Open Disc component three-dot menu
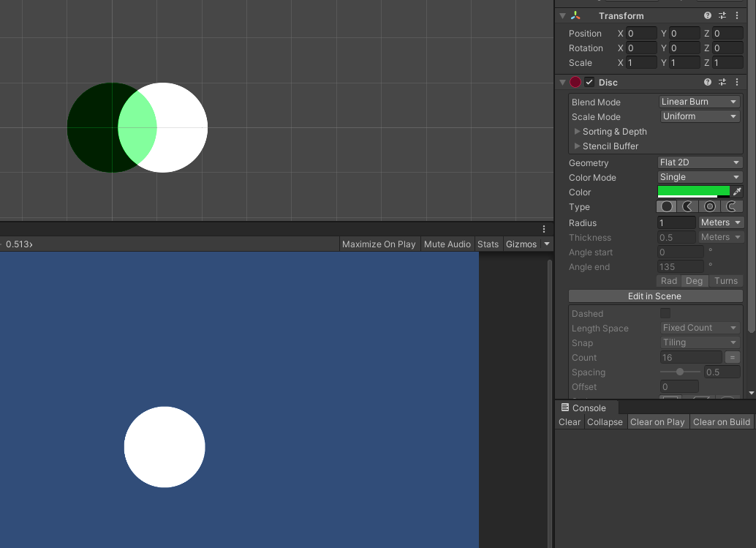The image size is (756, 548). pyautogui.click(x=737, y=82)
